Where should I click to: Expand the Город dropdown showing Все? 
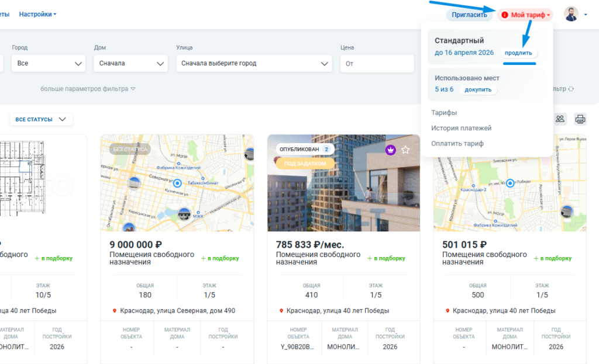(49, 63)
